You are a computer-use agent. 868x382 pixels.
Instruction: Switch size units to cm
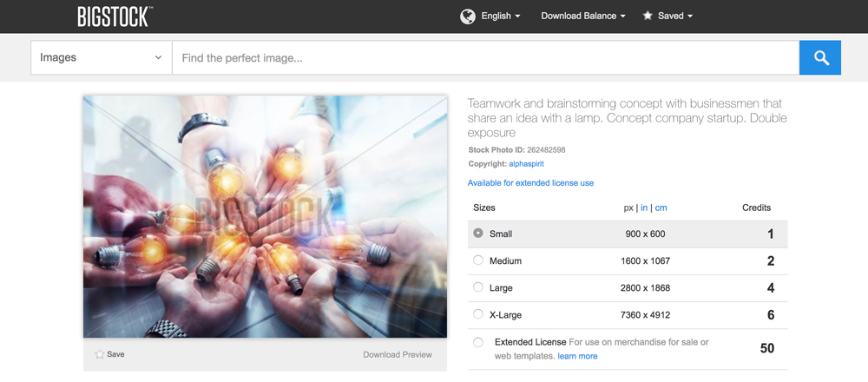(x=661, y=208)
